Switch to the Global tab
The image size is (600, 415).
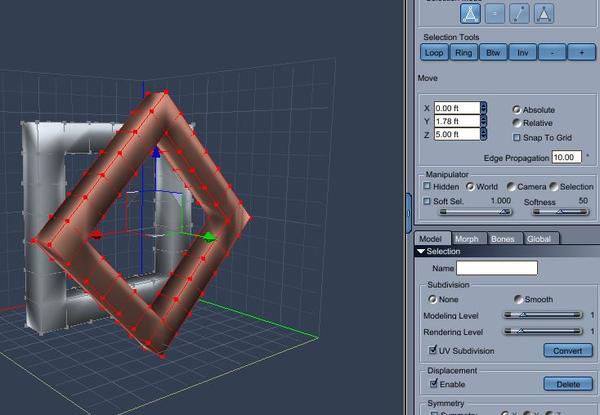coord(539,239)
